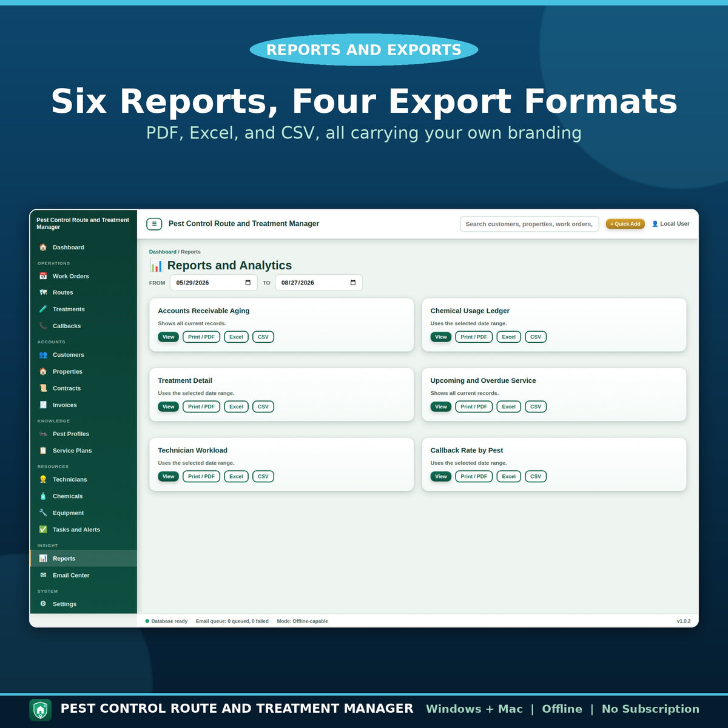View Upcoming and Overdue Service report

441,406
